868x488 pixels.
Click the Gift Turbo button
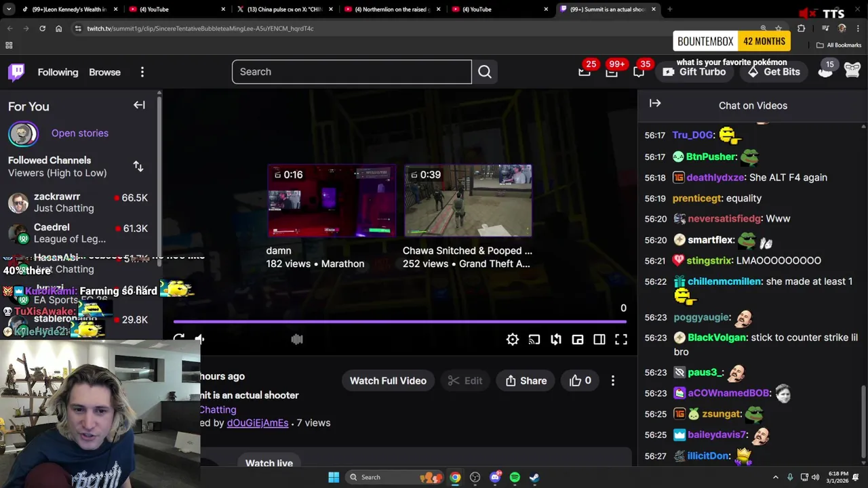click(x=694, y=72)
